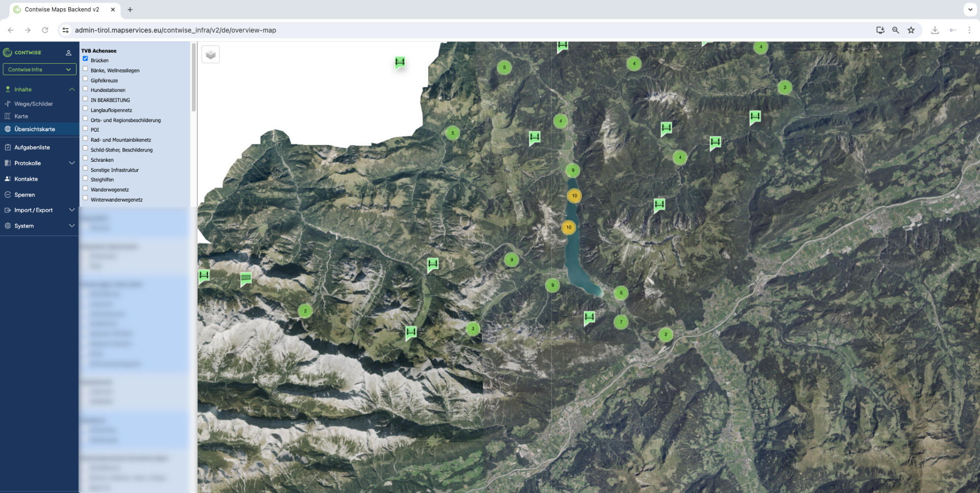Viewport: 980px width, 493px height.
Task: Expand the Import/Export chevron
Action: pos(72,210)
